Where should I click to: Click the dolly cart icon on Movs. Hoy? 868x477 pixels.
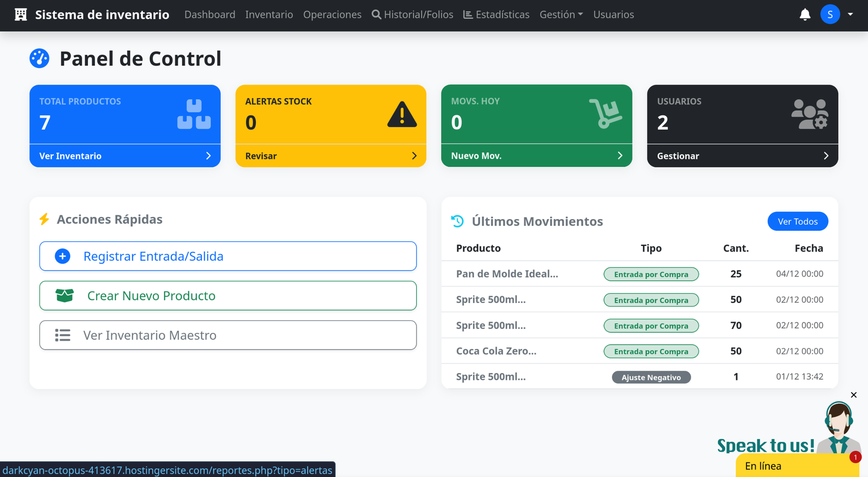coord(605,114)
